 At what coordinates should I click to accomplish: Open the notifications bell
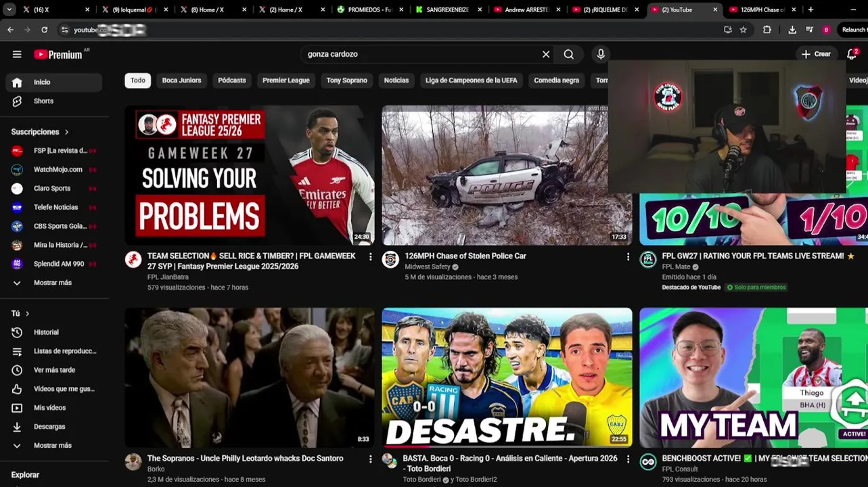(852, 54)
